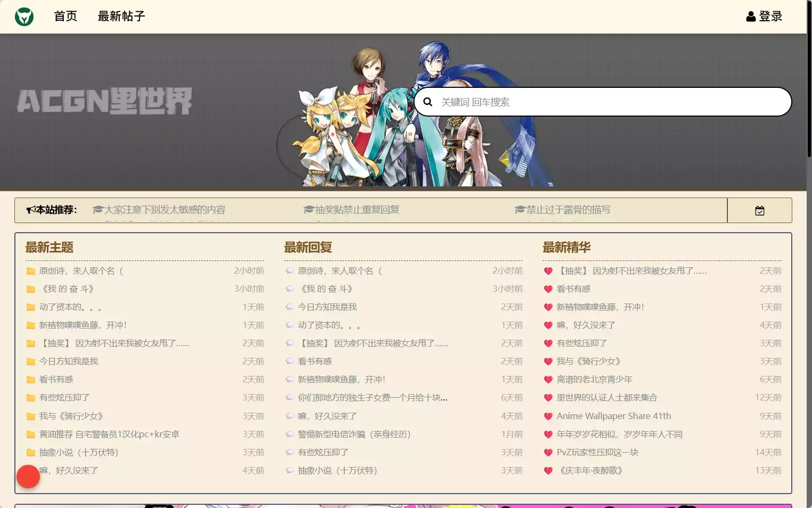Open topic 原创诗,来人取个名 in 最新主题

pyautogui.click(x=81, y=271)
